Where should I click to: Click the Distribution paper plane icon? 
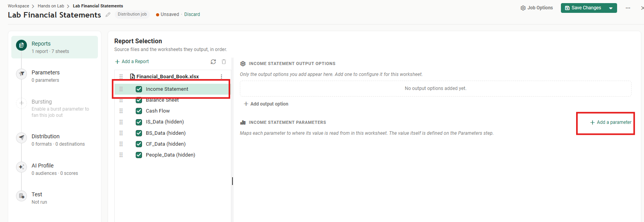pos(21,137)
